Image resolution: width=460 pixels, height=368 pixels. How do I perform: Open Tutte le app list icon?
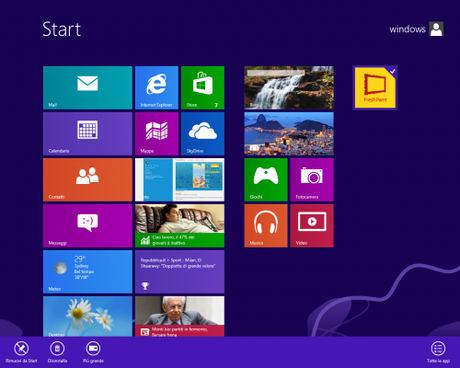click(438, 349)
